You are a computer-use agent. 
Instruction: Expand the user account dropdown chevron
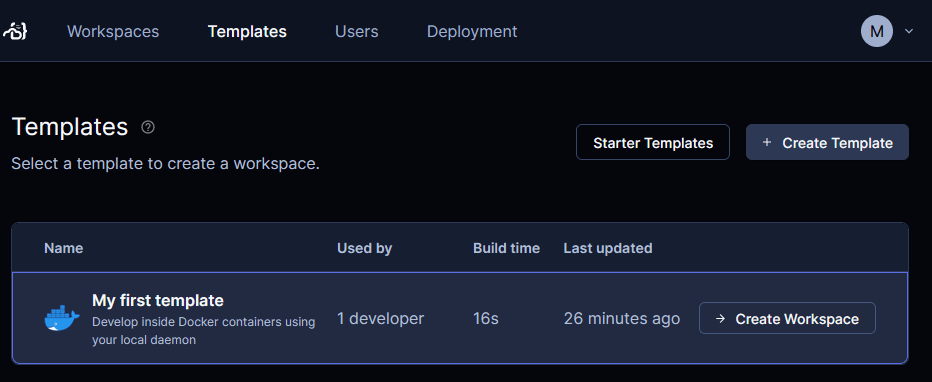tap(909, 31)
